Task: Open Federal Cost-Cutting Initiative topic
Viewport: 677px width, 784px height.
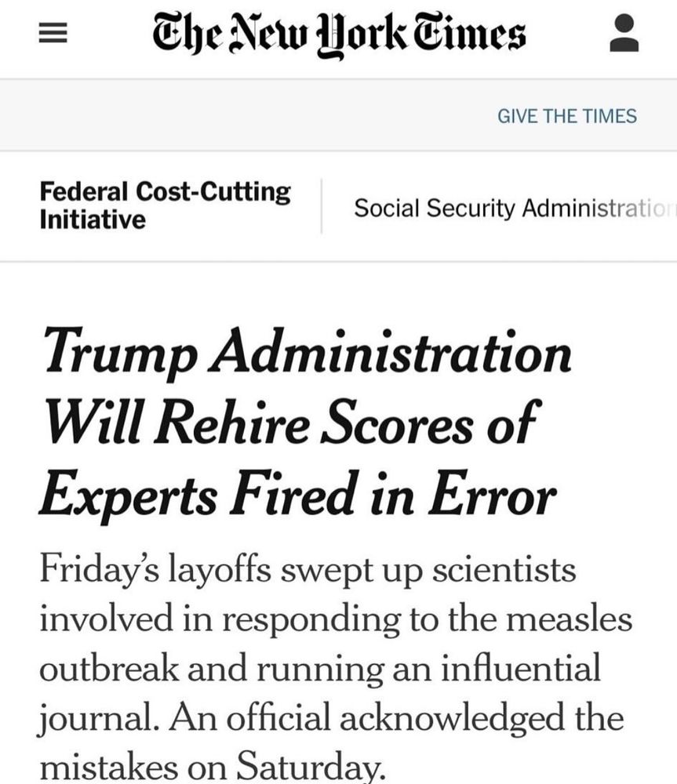Action: point(165,205)
